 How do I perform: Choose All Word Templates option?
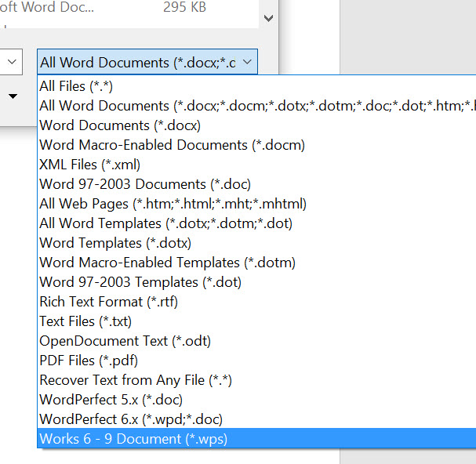[x=256, y=223]
